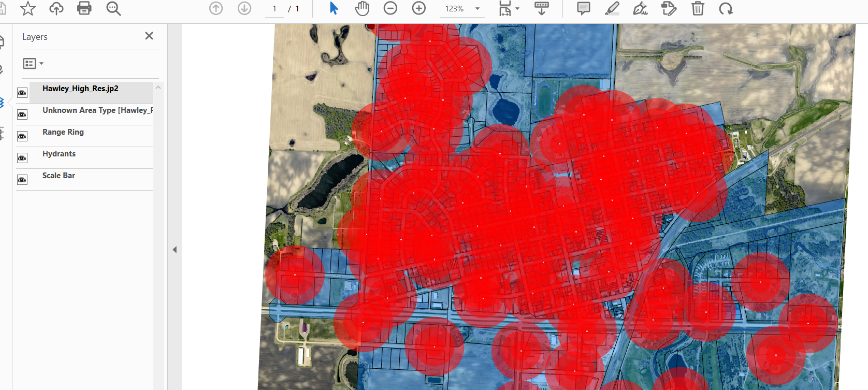Select the Hydrants layer name
The width and height of the screenshot is (868, 390).
coord(59,154)
